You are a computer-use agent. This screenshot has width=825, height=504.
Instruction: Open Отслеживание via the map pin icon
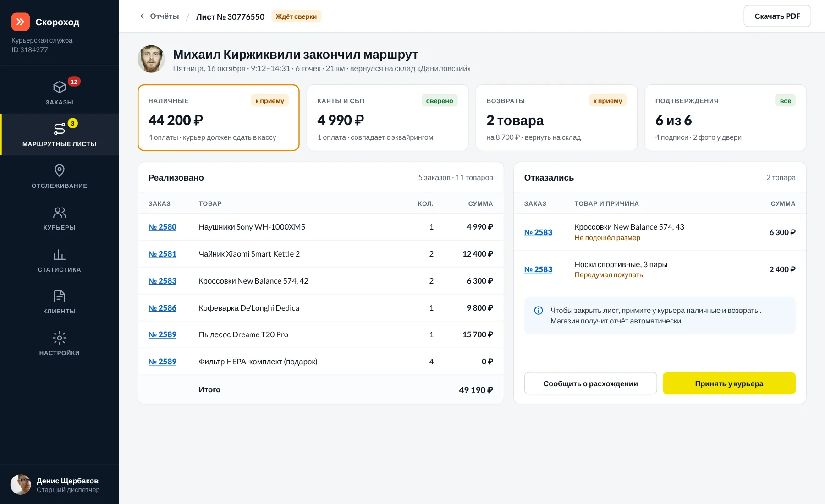(x=60, y=170)
